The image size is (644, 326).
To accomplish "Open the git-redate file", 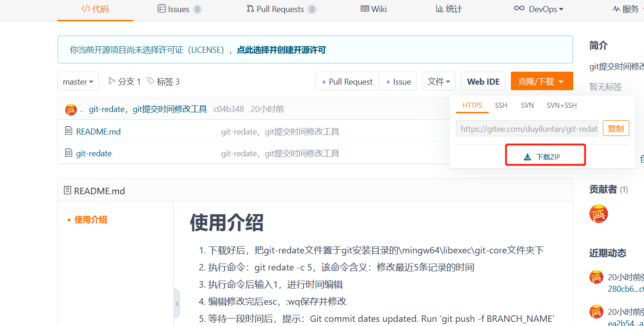I will [94, 153].
